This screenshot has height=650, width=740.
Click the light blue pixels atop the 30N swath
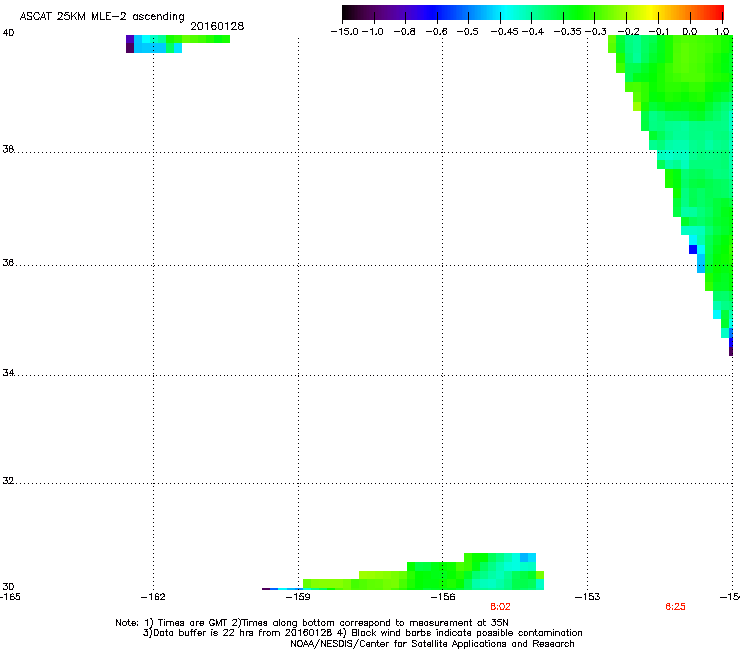pos(528,557)
